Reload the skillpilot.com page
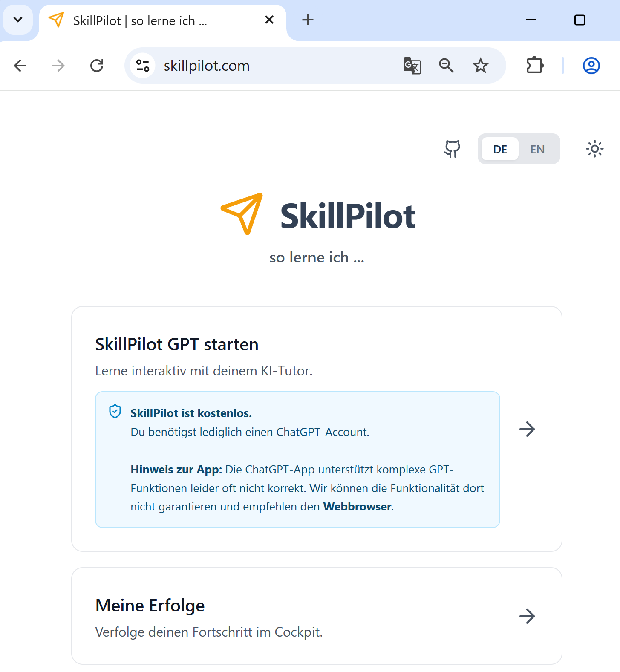The image size is (620, 672). 97,66
